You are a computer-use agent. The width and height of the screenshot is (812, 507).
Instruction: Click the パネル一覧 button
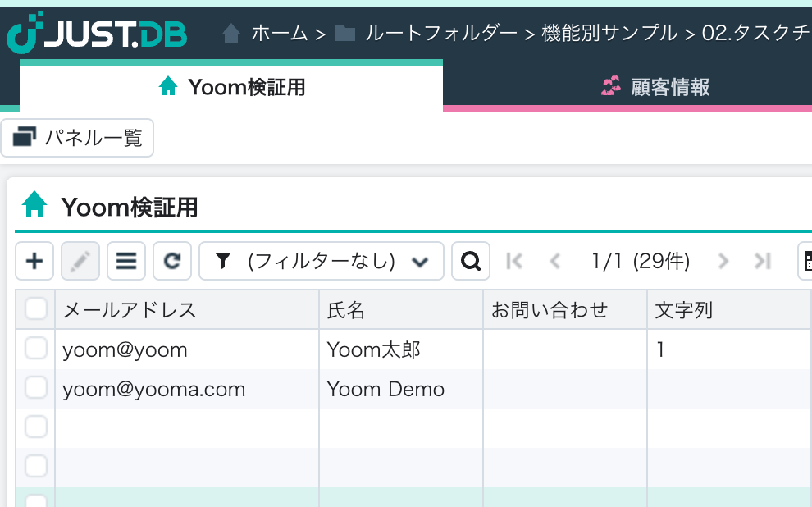[x=78, y=137]
